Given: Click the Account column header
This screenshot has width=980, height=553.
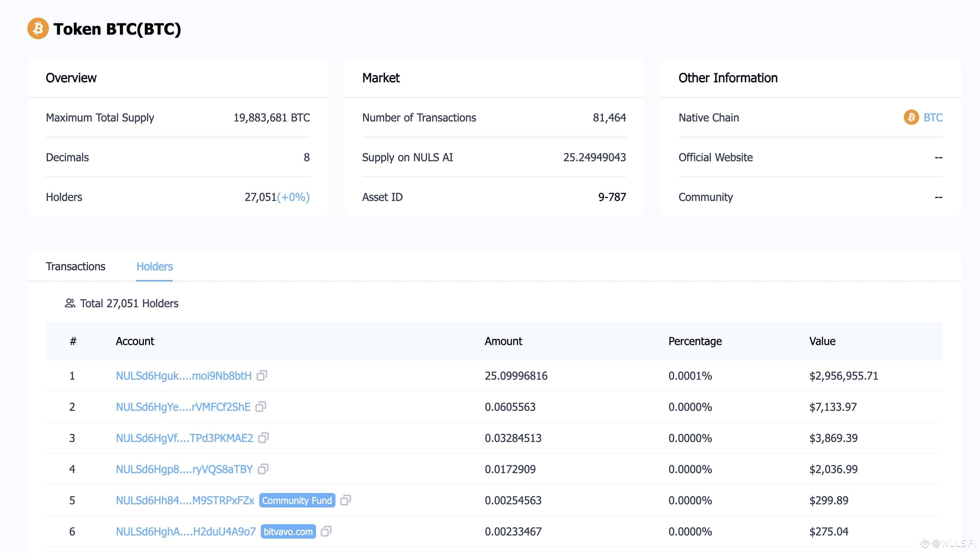Looking at the screenshot, I should (135, 341).
